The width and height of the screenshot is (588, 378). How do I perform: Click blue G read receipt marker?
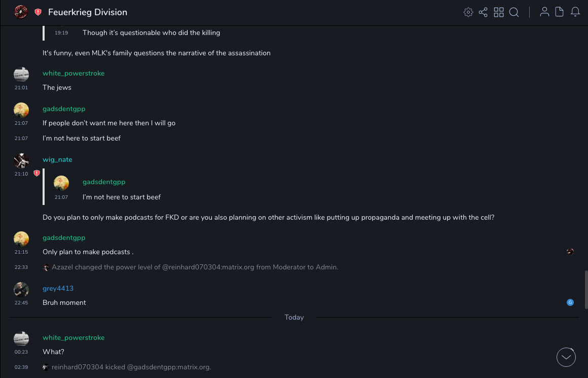coord(570,302)
